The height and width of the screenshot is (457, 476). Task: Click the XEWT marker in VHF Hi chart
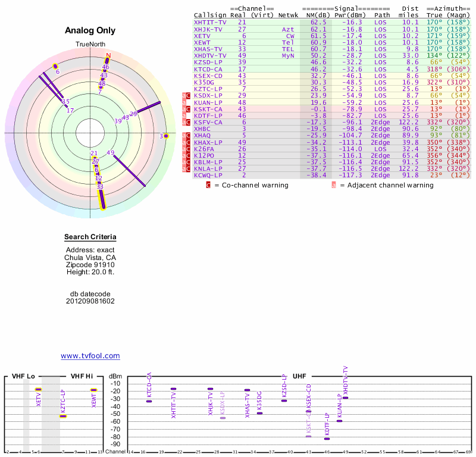tap(94, 390)
